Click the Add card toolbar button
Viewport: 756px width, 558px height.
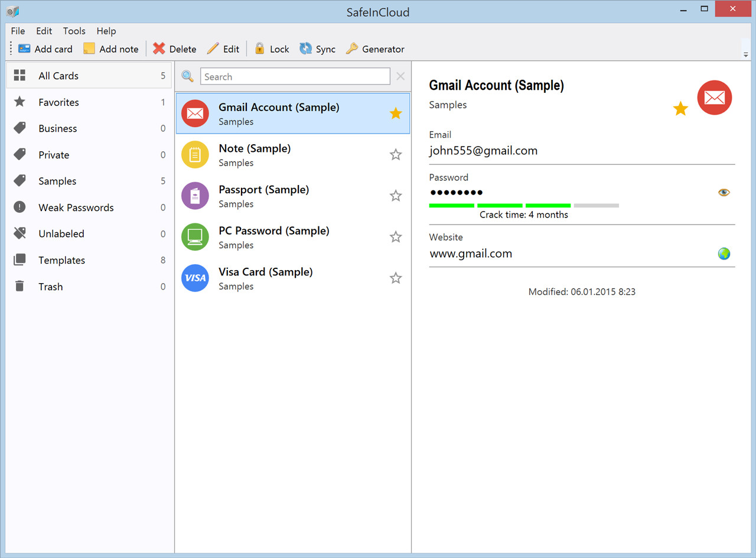[45, 49]
